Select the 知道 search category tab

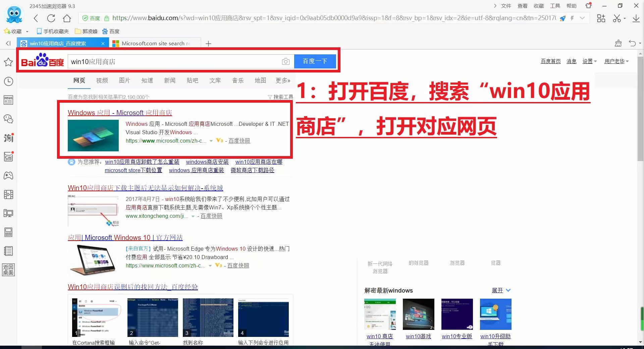click(147, 81)
